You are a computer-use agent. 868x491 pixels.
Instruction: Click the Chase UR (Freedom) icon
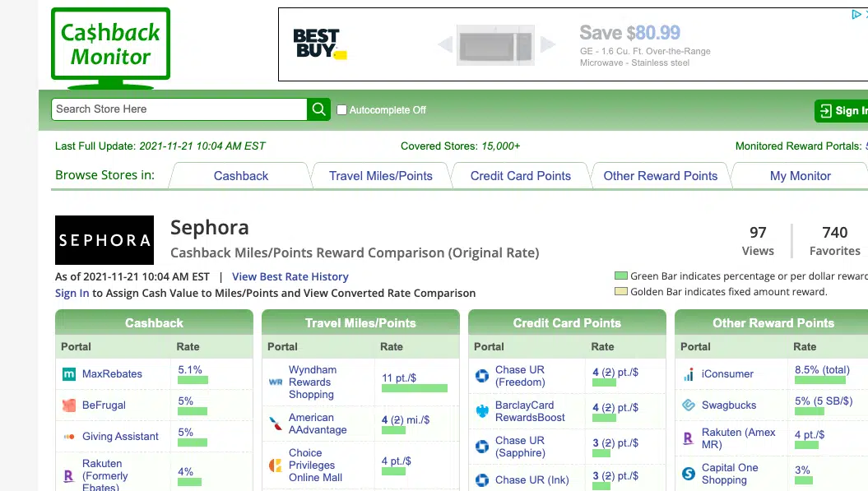point(482,376)
